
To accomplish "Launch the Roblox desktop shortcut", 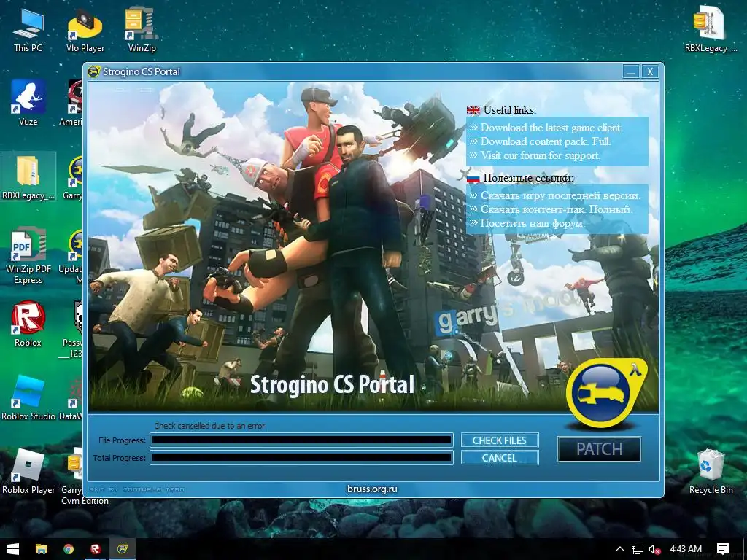I will pyautogui.click(x=28, y=324).
